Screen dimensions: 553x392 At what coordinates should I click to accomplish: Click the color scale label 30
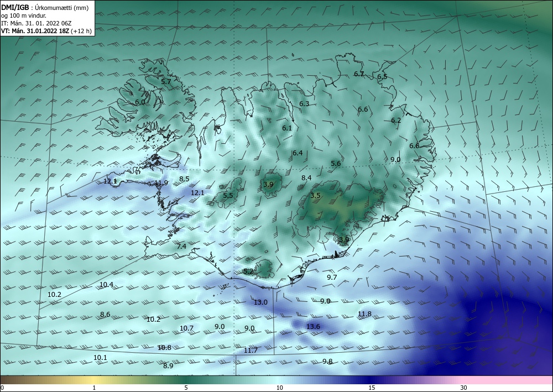463,388
